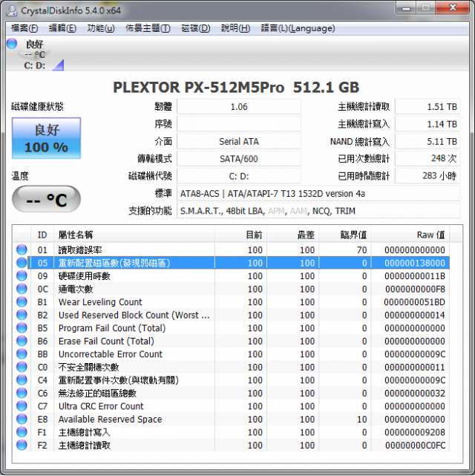Click the NAND writes value 5.11 TB
The width and height of the screenshot is (475, 476).
427,142
